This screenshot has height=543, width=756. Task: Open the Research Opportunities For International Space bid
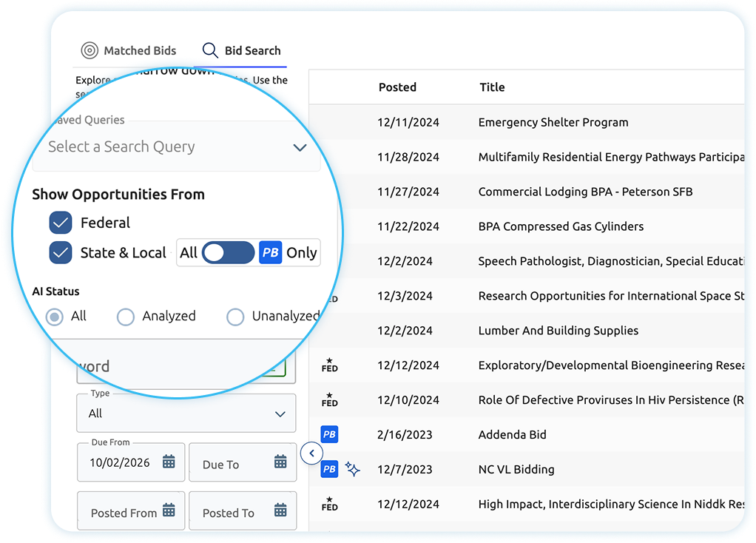pyautogui.click(x=611, y=296)
